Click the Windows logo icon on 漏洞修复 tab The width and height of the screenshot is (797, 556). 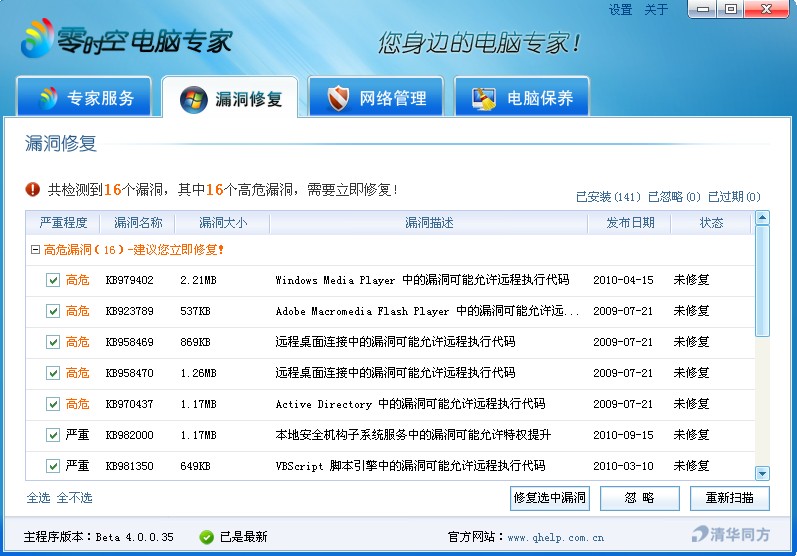tap(194, 100)
